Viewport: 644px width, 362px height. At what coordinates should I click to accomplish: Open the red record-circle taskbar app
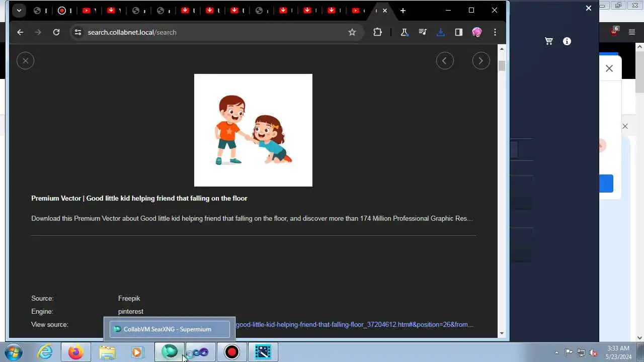pos(232,352)
